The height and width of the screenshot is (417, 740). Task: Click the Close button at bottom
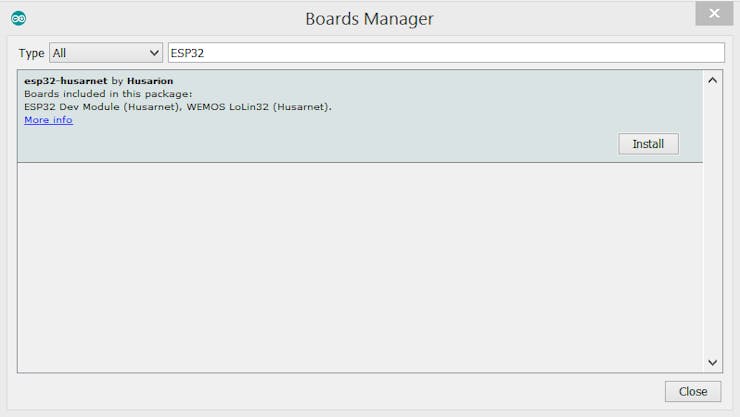point(693,392)
